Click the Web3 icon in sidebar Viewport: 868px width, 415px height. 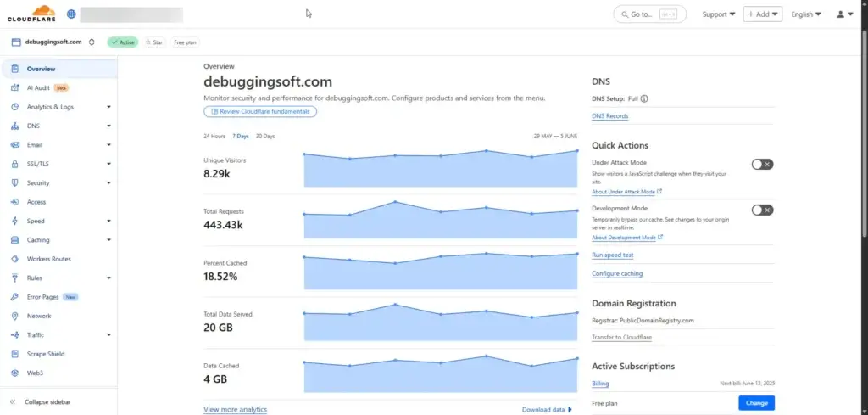click(15, 373)
